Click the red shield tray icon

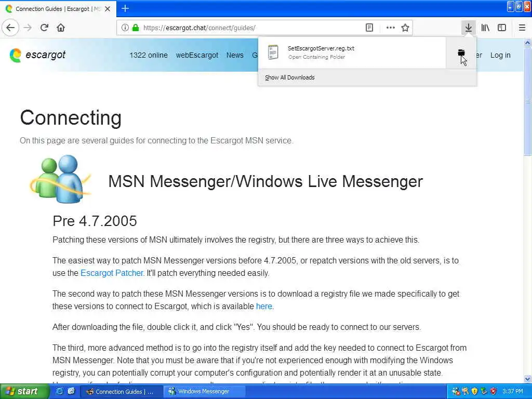coord(494,391)
